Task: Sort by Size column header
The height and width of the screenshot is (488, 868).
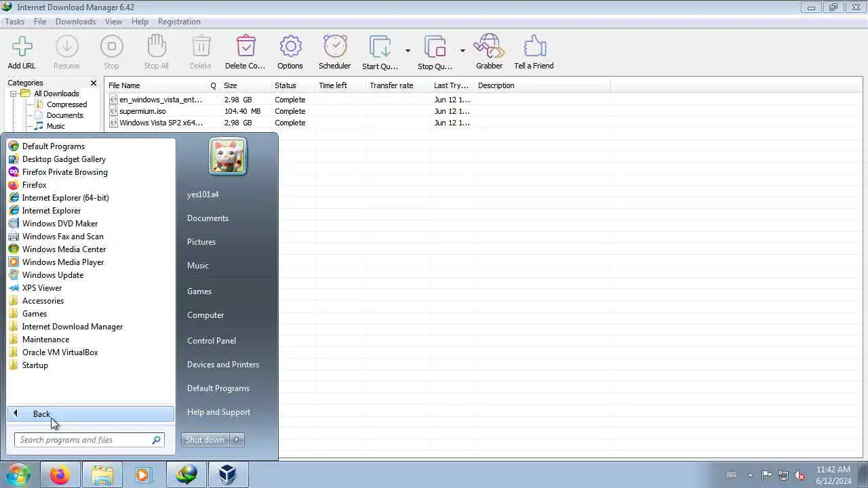Action: click(245, 85)
